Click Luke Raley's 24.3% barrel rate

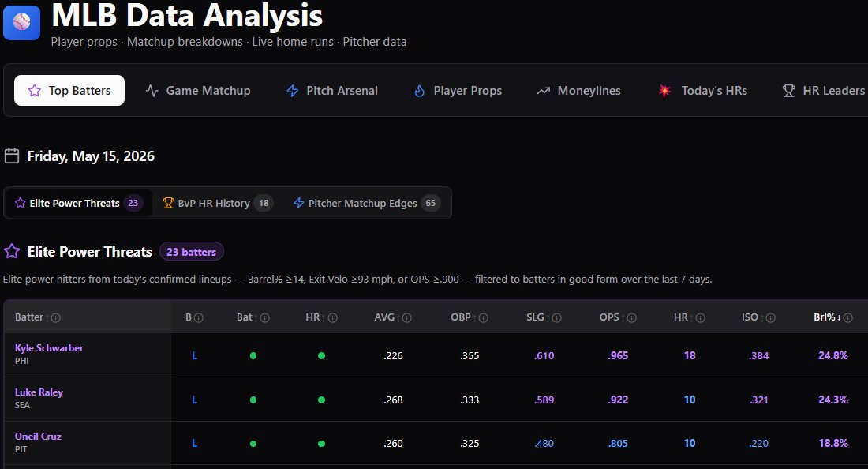click(x=833, y=400)
